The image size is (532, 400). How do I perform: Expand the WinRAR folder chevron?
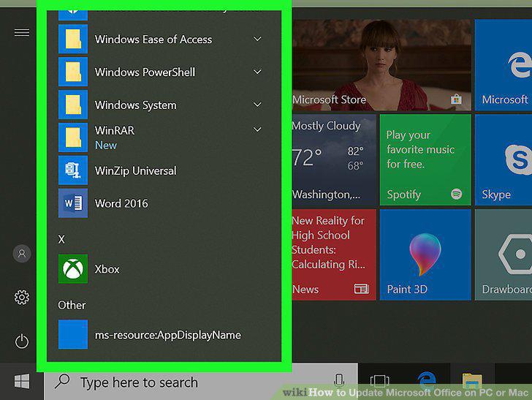257,129
